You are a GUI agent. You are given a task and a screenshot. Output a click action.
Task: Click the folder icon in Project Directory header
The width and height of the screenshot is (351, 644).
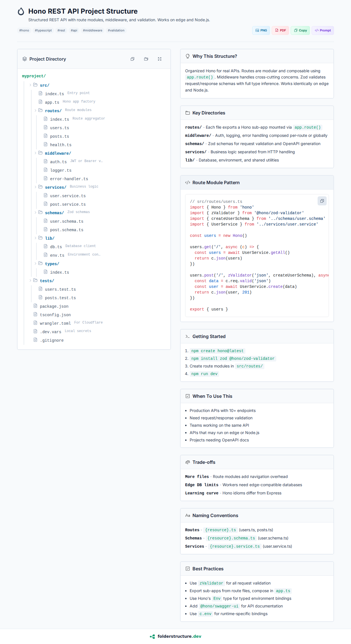146,59
